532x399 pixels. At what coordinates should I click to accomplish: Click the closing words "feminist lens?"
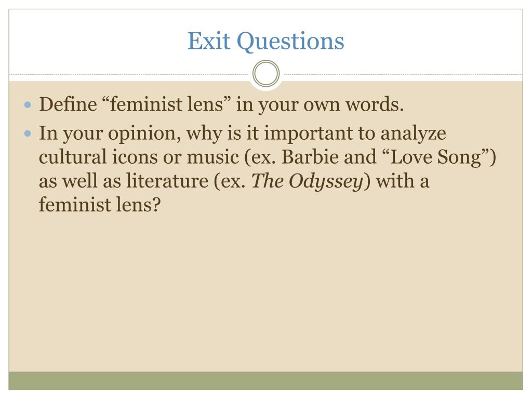click(100, 205)
